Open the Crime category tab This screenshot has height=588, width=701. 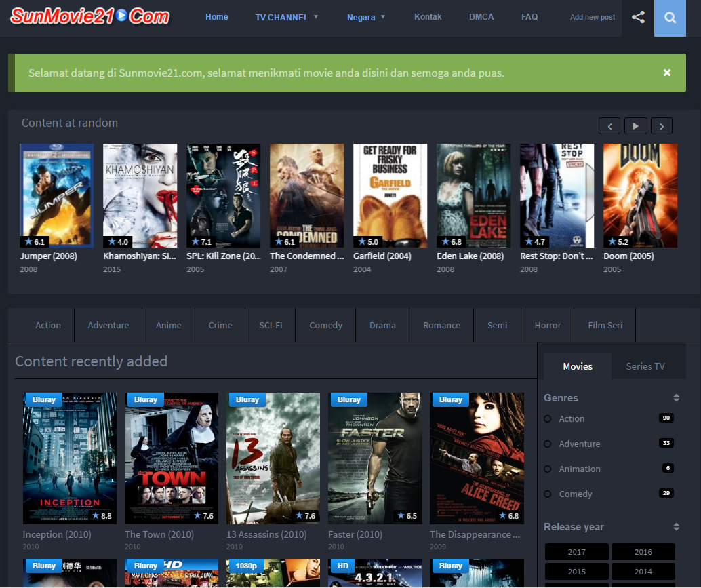tap(220, 325)
